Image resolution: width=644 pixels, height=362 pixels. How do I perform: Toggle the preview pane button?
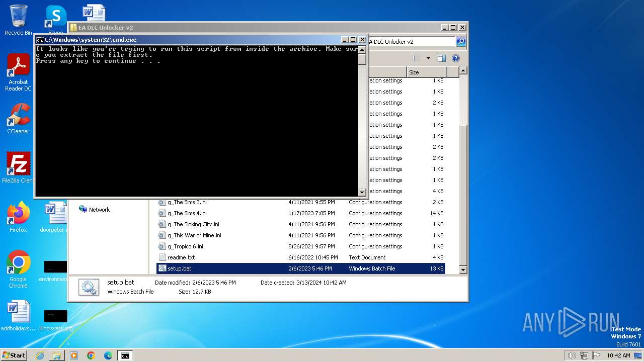(x=441, y=58)
